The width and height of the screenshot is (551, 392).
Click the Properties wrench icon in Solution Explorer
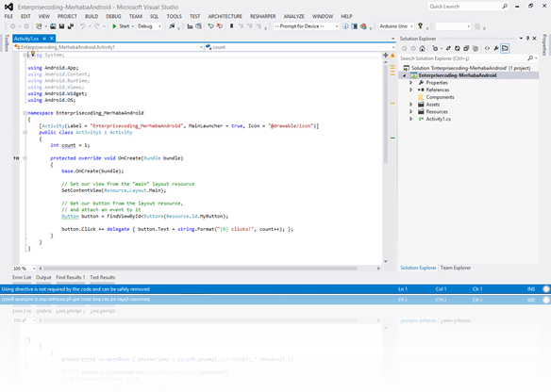point(496,48)
